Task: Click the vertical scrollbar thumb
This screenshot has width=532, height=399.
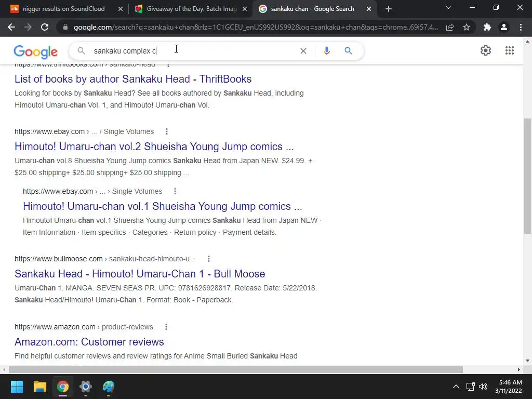Action: point(527,176)
